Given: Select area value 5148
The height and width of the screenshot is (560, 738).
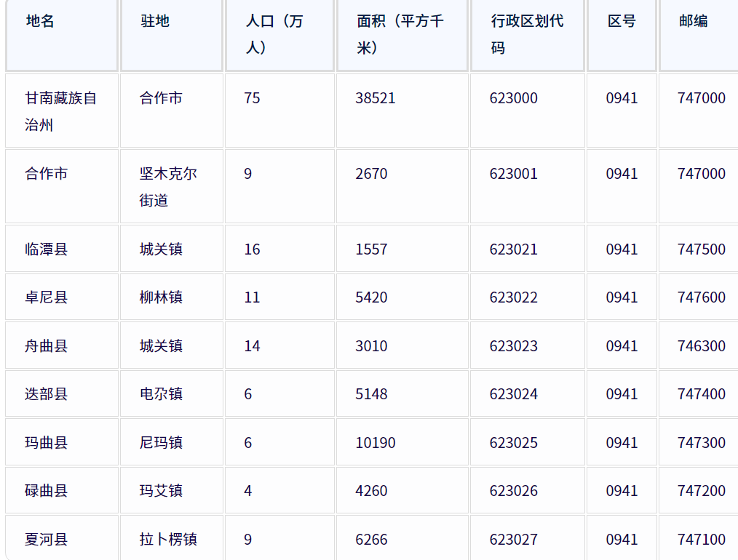Looking at the screenshot, I should click(371, 394).
